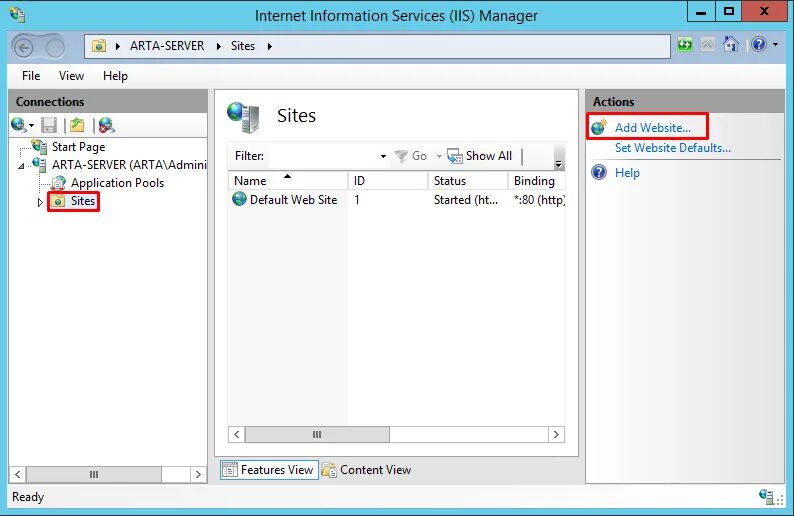Image resolution: width=794 pixels, height=516 pixels.
Task: Click the Help question icon in the Actions pane
Action: (599, 172)
